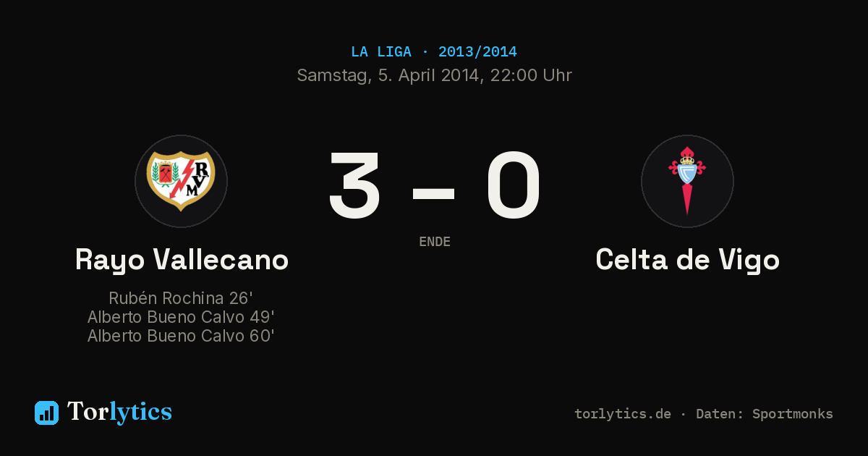Open the torlytics.de website text
This screenshot has height=456, width=868.
click(623, 414)
